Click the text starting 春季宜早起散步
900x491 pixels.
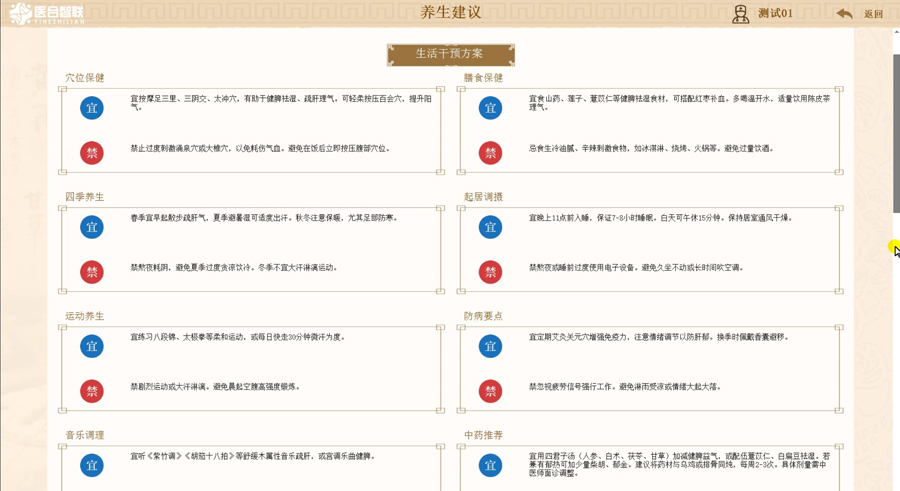[264, 218]
